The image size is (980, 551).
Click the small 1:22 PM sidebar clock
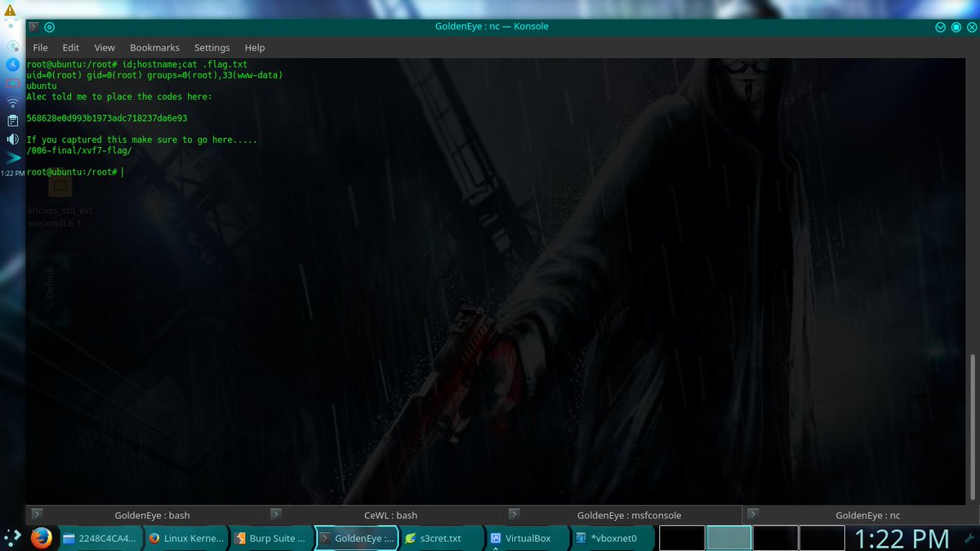[x=12, y=173]
